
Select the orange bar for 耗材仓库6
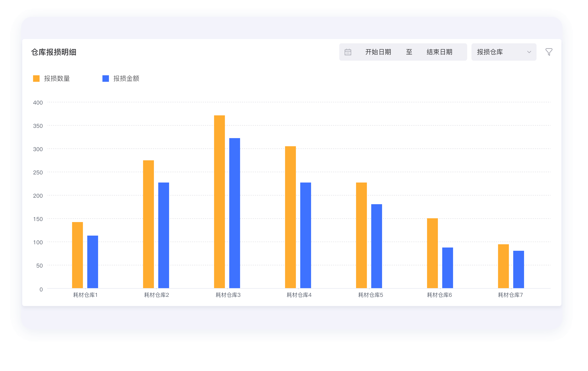[x=432, y=253]
